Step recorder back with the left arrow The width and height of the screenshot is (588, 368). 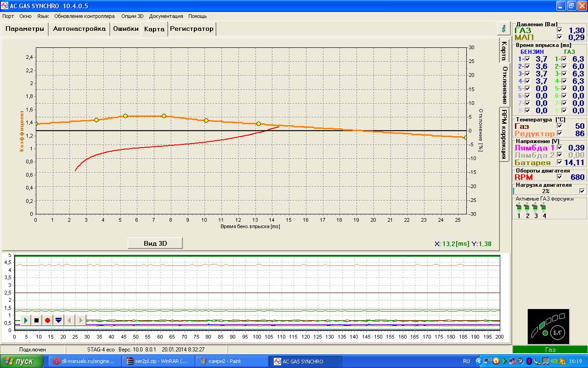(69, 320)
